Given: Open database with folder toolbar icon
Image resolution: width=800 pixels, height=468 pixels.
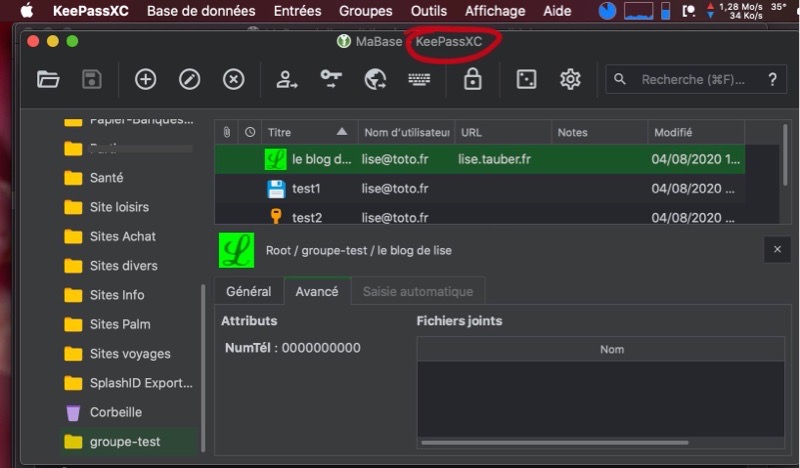Looking at the screenshot, I should tap(48, 80).
